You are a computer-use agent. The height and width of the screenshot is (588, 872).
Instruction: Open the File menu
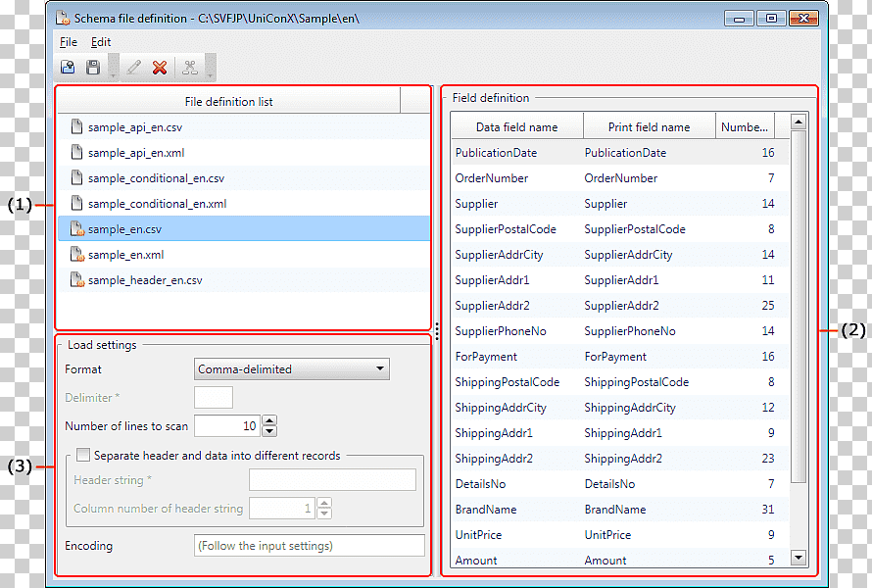tap(69, 42)
